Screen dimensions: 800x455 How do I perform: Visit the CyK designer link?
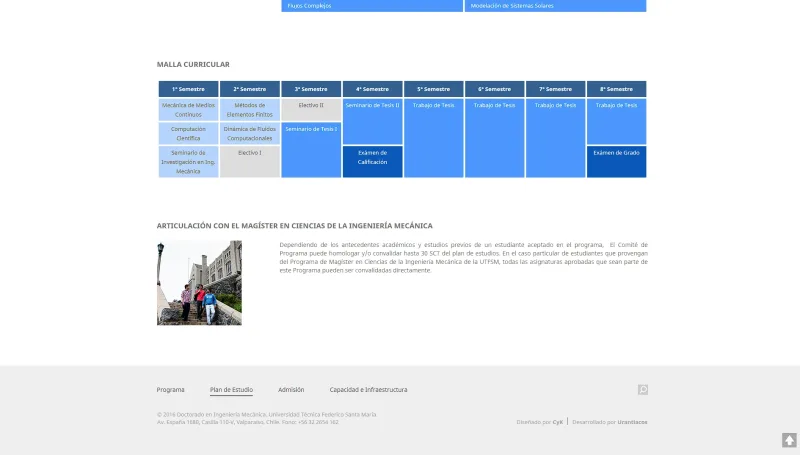coord(558,422)
